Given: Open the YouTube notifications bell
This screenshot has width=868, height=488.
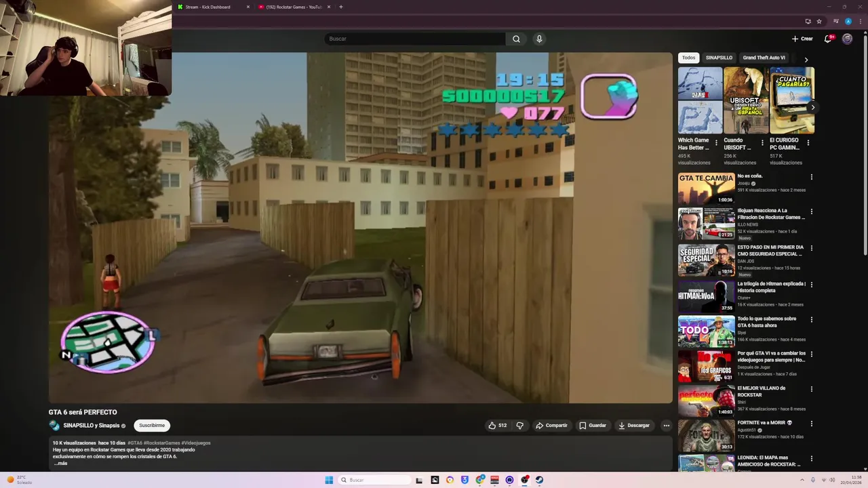Looking at the screenshot, I should tap(827, 39).
